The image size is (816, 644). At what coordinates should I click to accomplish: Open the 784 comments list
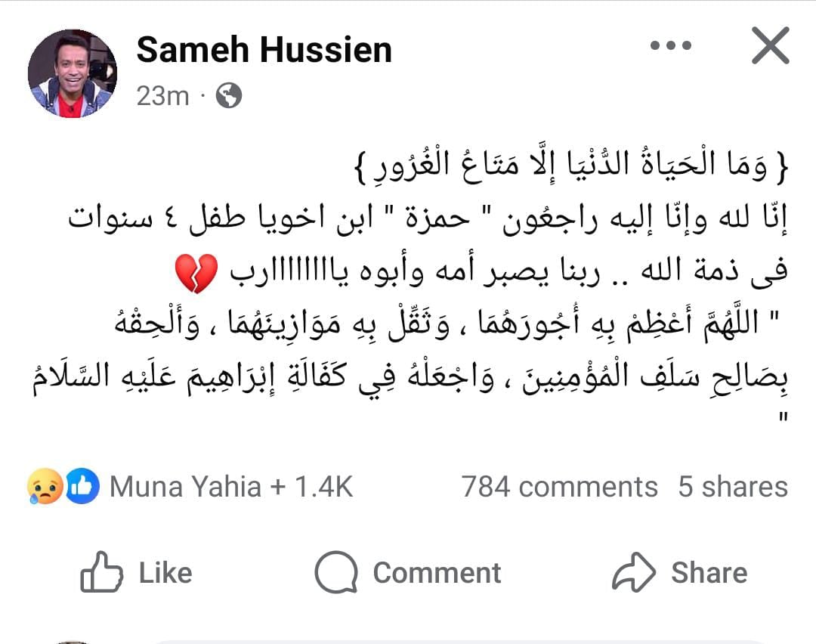[559, 487]
